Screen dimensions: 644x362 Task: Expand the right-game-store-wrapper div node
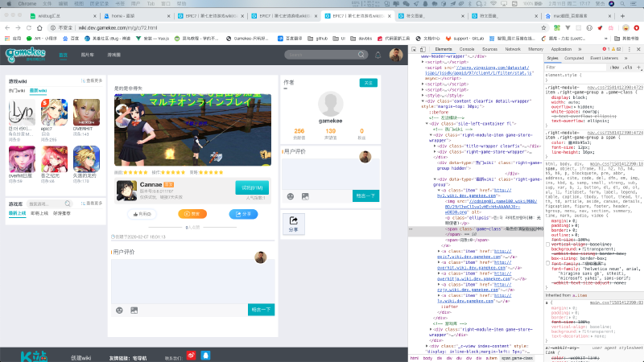[435, 151]
